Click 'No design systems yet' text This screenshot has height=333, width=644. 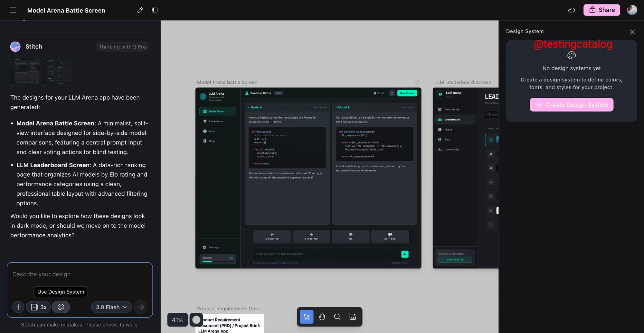click(572, 68)
